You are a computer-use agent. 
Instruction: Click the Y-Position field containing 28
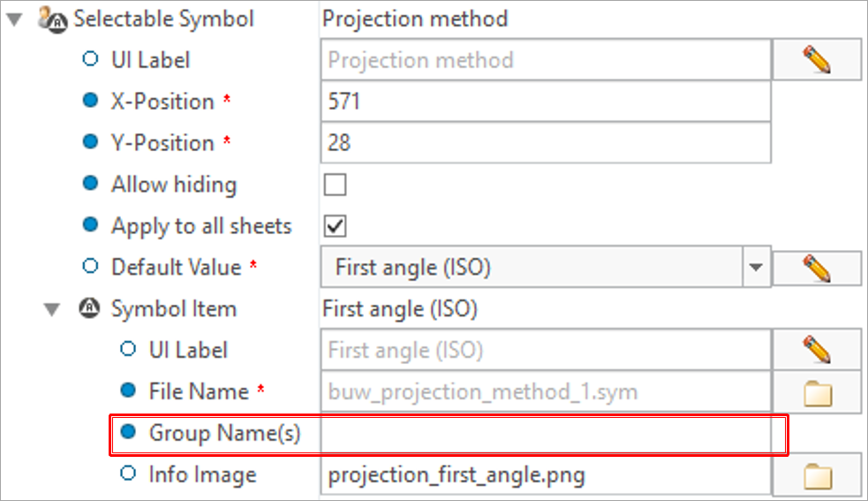[546, 143]
